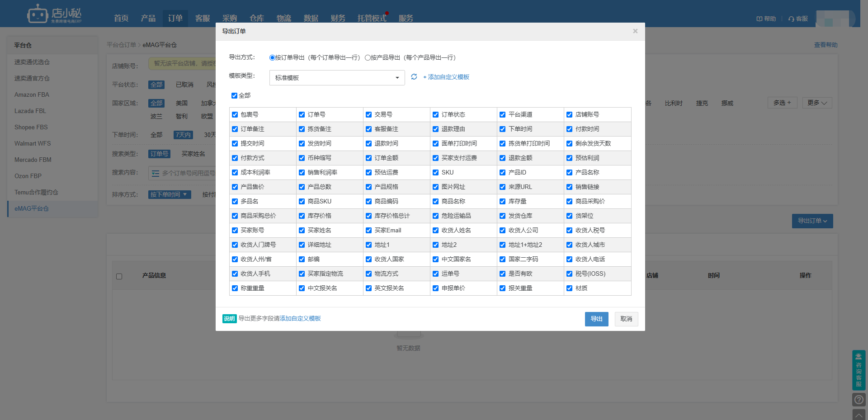Toggle the 预估利润 checkbox
This screenshot has width=868, height=420.
pyautogui.click(x=569, y=158)
